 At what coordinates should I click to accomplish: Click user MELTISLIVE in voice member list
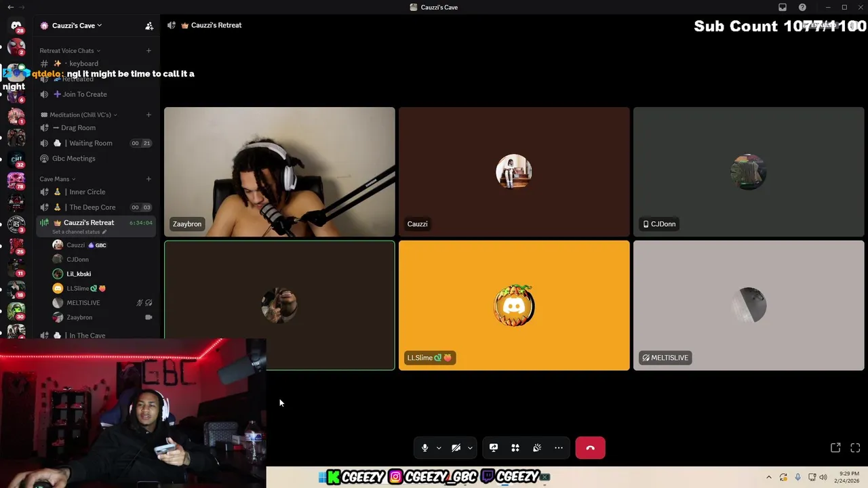[x=102, y=303]
